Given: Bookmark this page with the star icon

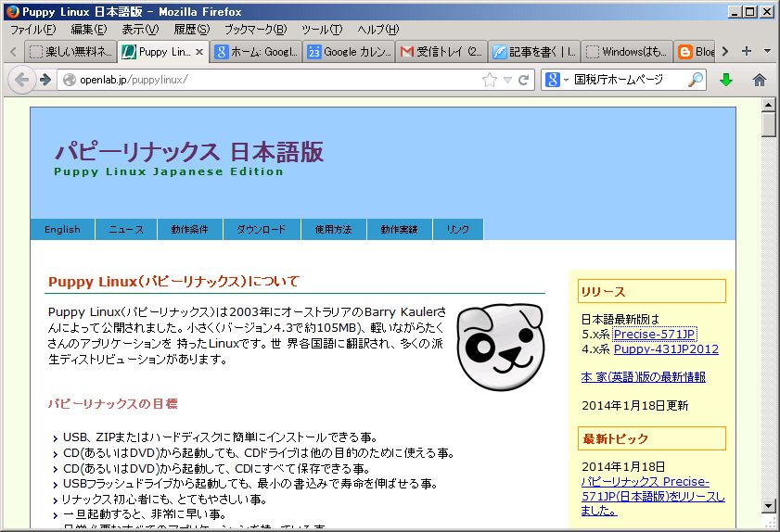Looking at the screenshot, I should tap(490, 80).
